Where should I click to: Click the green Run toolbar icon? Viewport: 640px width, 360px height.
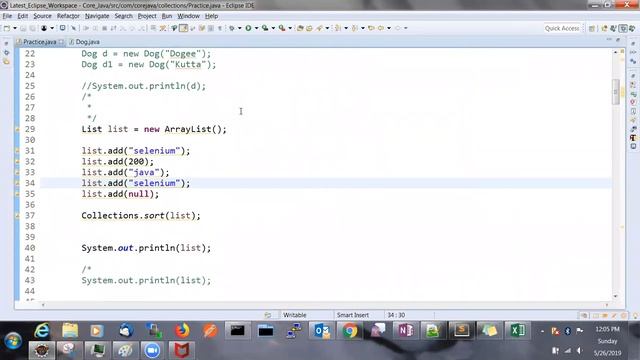pos(248,28)
